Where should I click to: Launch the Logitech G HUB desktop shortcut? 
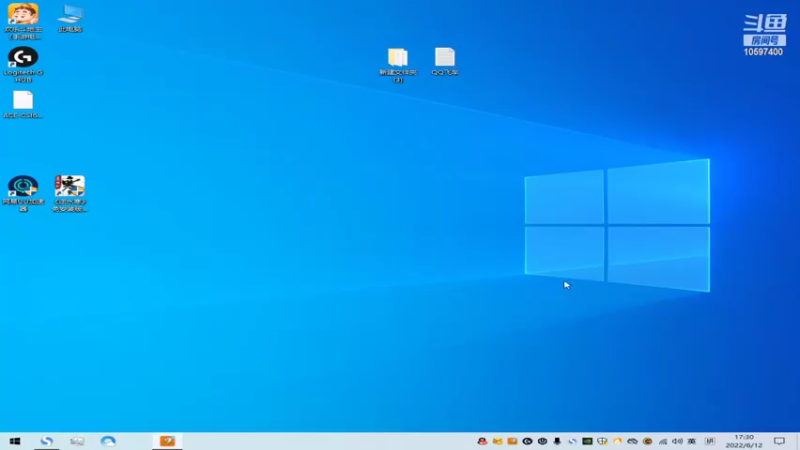point(23,64)
